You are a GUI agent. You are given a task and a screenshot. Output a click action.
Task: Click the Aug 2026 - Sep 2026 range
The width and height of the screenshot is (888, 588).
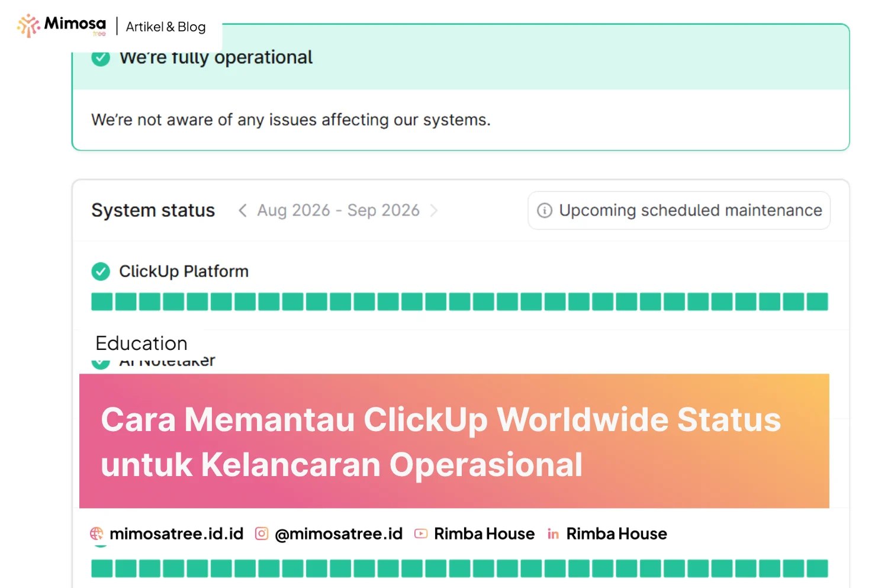[338, 210]
